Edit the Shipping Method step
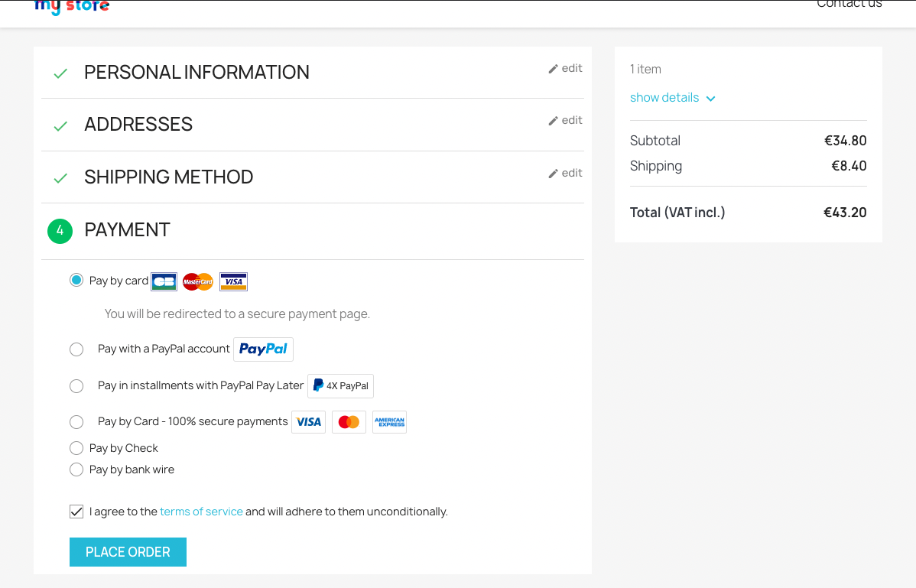Viewport: 916px width, 588px height. [x=565, y=174]
